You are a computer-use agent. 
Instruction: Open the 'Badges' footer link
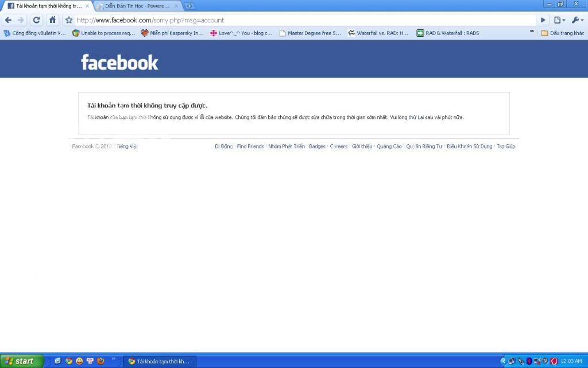pyautogui.click(x=317, y=147)
